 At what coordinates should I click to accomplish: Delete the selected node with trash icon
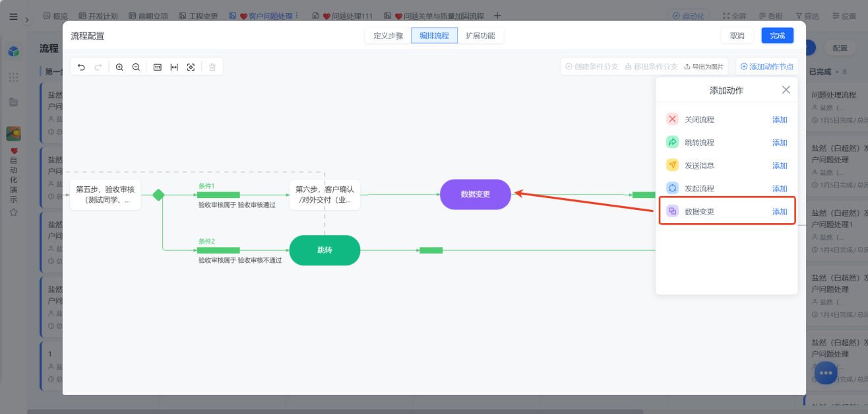coord(212,67)
